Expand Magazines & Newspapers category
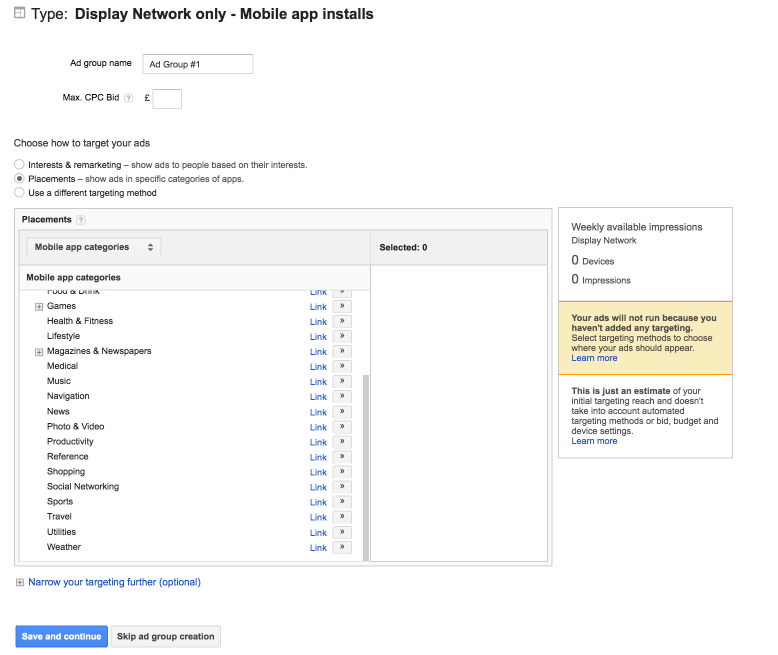The width and height of the screenshot is (778, 655). (39, 352)
